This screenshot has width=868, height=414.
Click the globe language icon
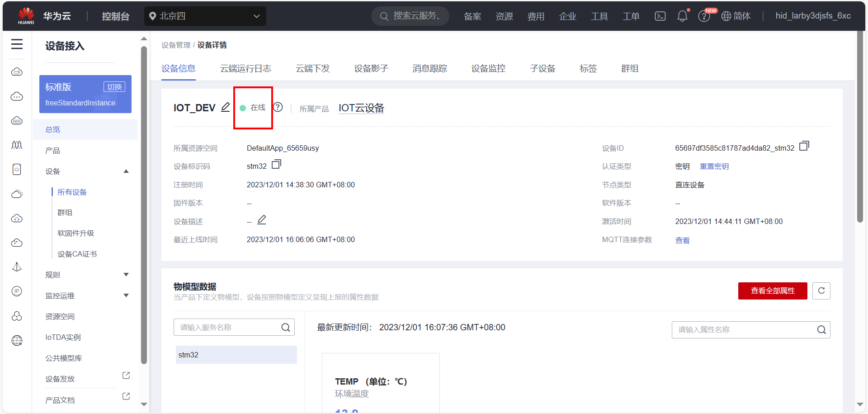(726, 16)
